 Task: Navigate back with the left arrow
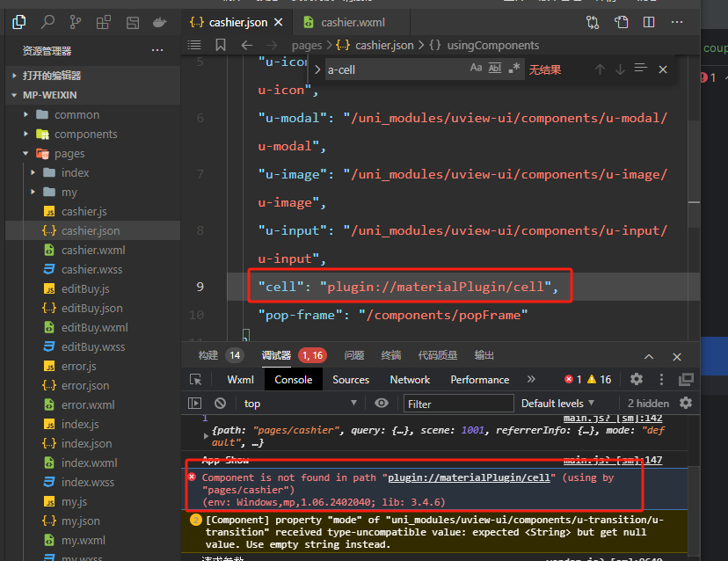pyautogui.click(x=246, y=45)
